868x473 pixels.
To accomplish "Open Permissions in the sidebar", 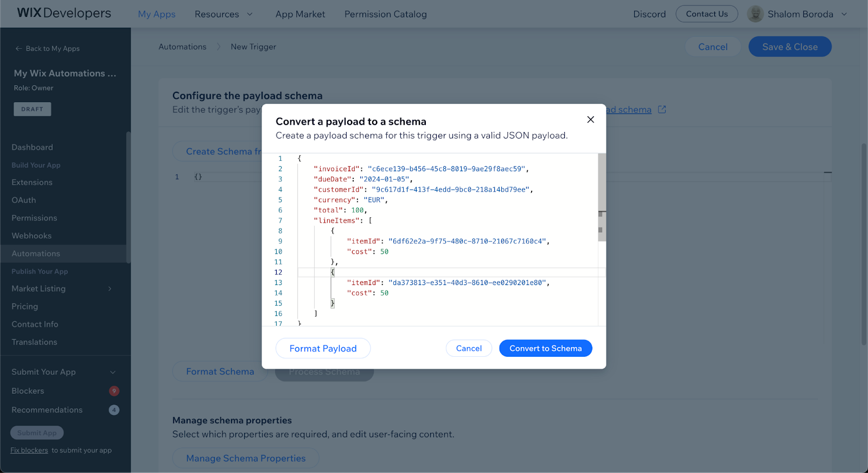I will coord(34,218).
